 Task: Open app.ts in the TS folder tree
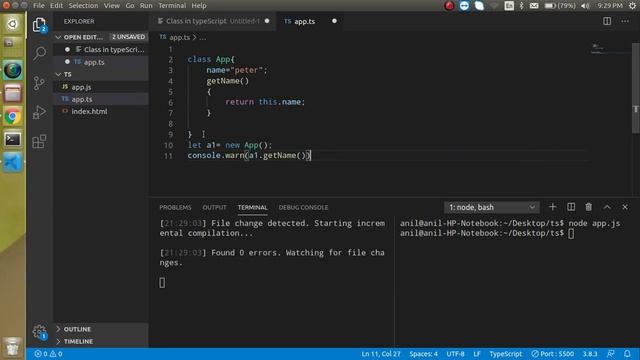[101, 99]
